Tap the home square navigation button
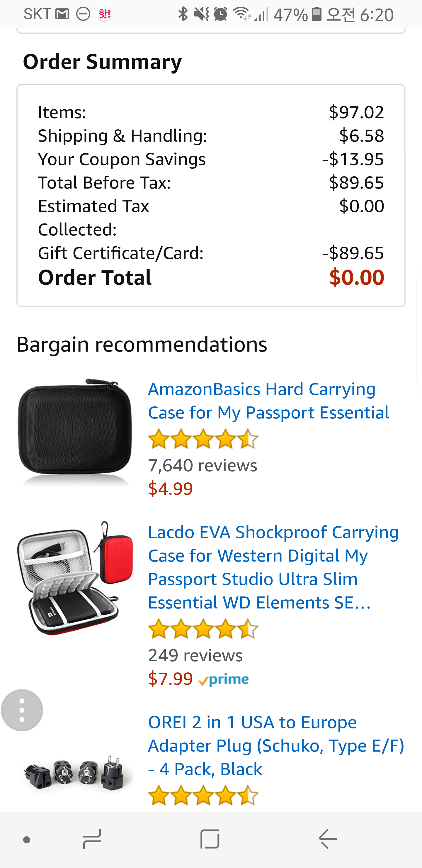422x868 pixels. pos(210,839)
